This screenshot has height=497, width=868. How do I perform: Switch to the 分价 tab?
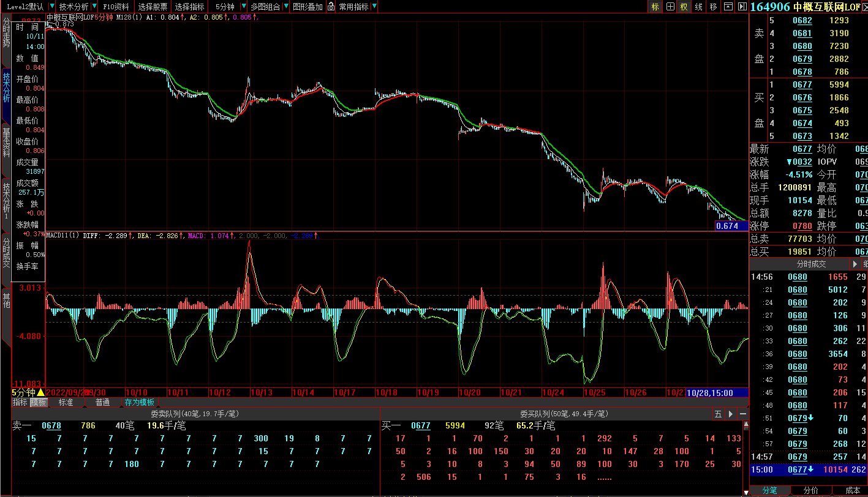tap(810, 490)
